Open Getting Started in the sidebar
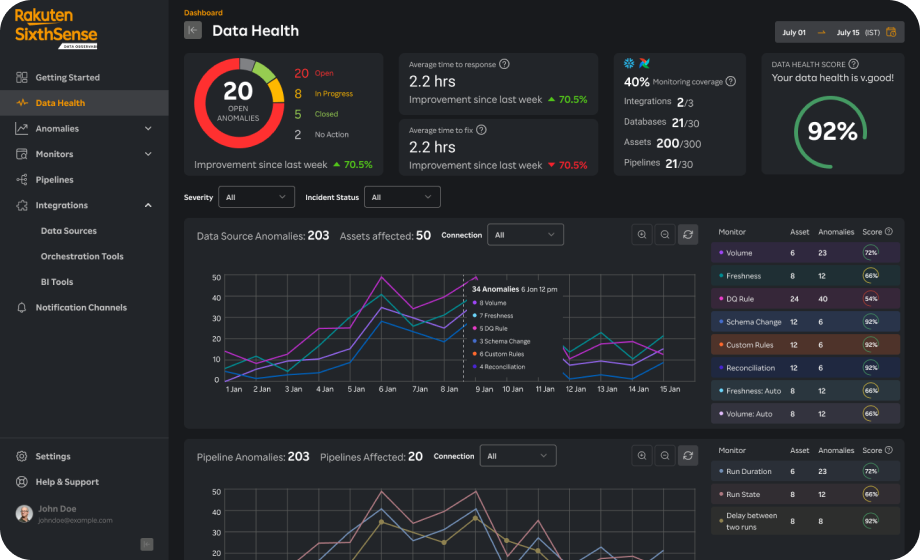This screenshot has width=920, height=560. click(84, 77)
